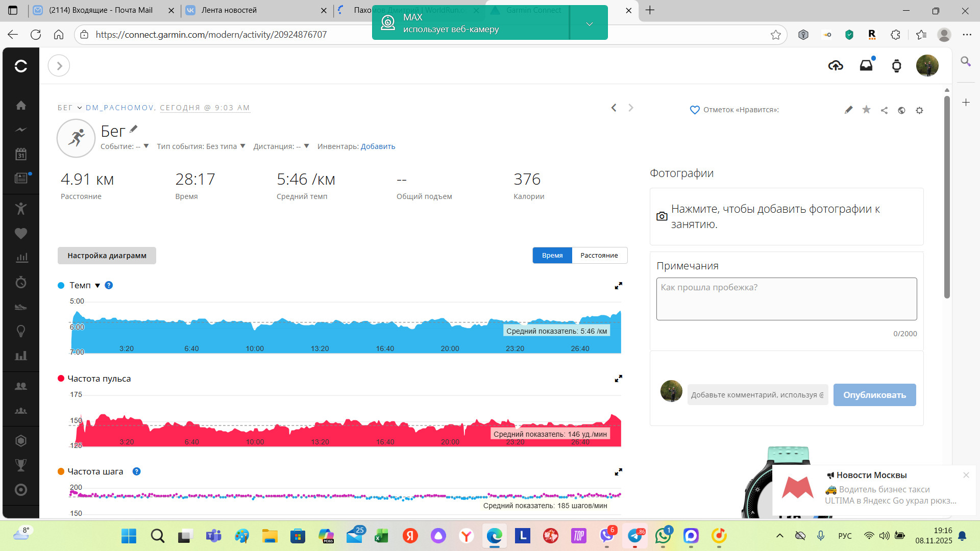Click the Опубликовать comment button

click(x=874, y=395)
